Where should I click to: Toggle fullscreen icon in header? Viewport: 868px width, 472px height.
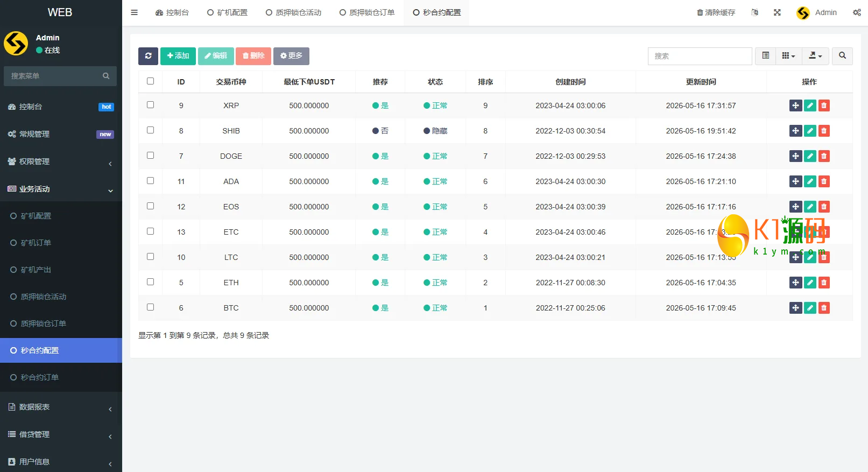(777, 12)
